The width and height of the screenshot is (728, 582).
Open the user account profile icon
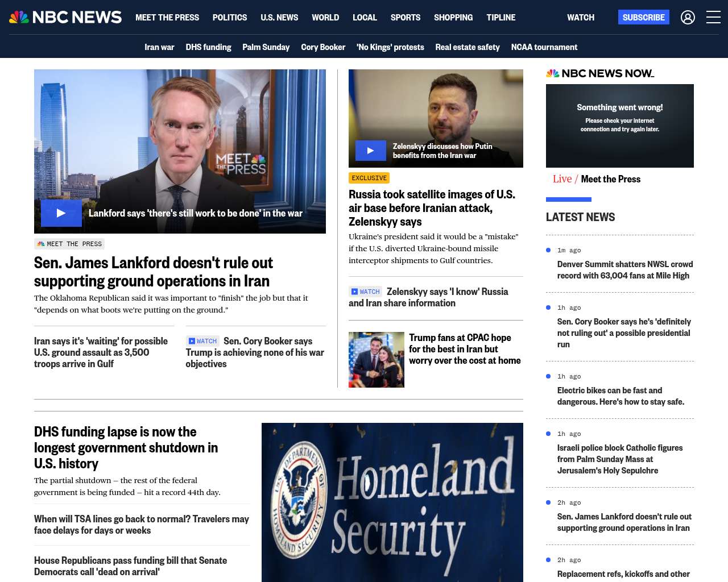point(688,18)
